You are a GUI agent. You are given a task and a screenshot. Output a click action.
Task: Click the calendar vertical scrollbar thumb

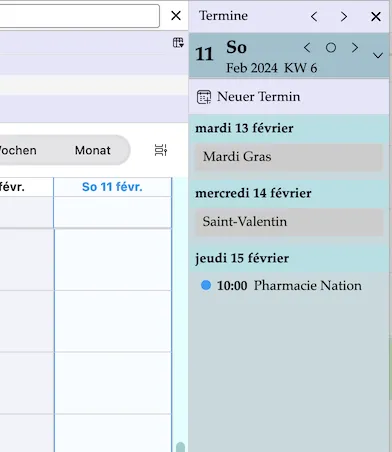pos(180,447)
